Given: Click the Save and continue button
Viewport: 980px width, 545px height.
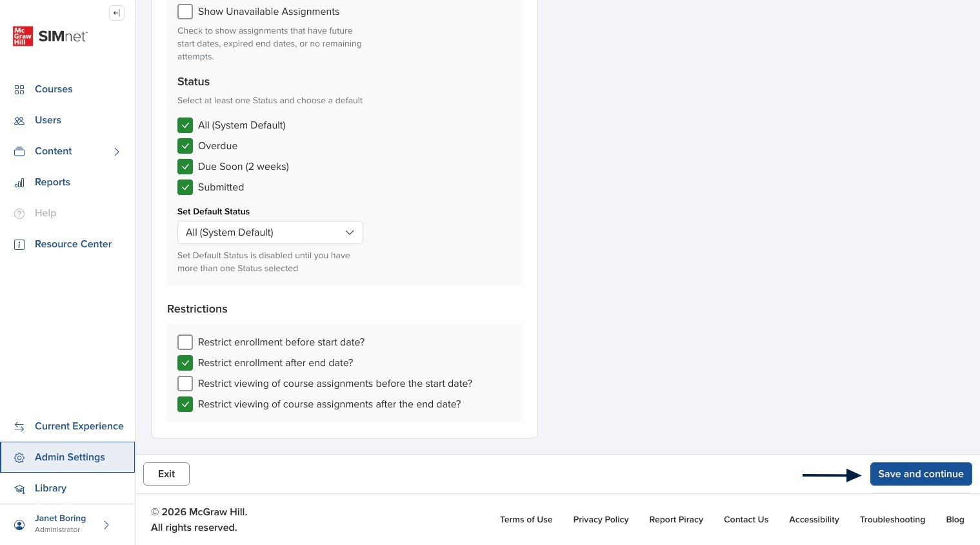Looking at the screenshot, I should 921,474.
